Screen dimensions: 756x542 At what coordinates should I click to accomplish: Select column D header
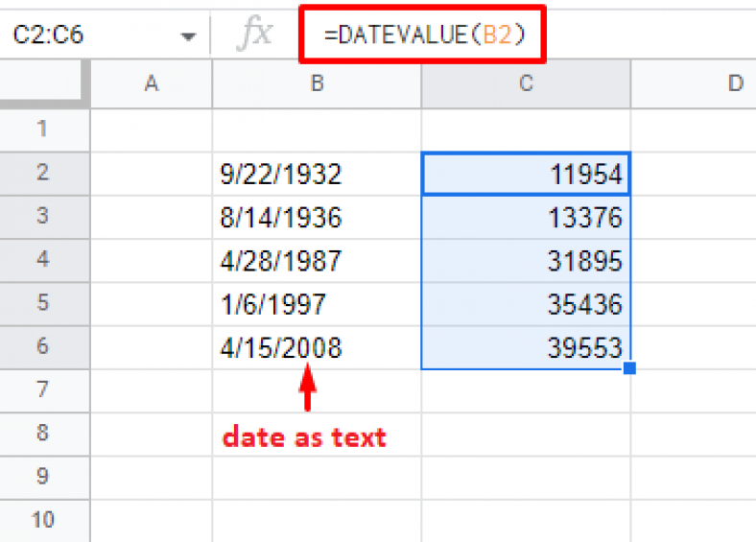pos(734,83)
